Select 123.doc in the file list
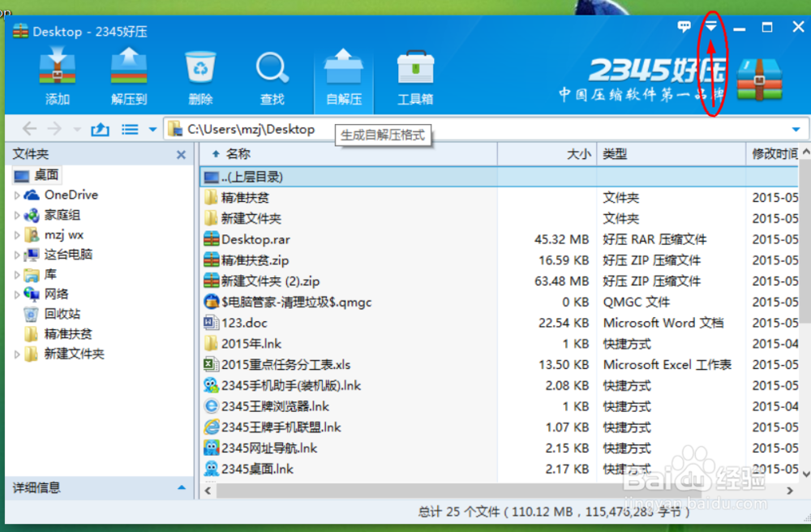This screenshot has height=532, width=811. [x=499, y=323]
